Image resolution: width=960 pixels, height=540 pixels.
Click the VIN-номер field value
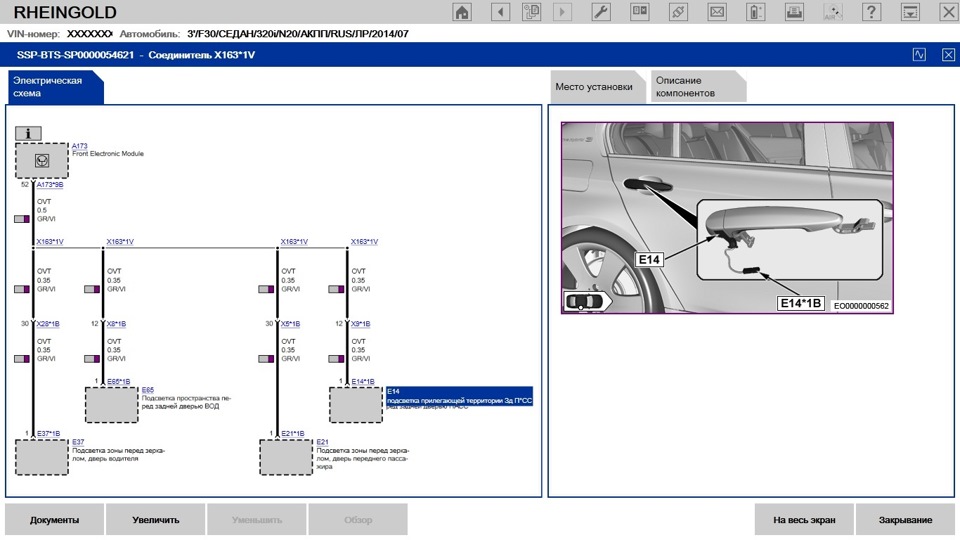click(89, 34)
